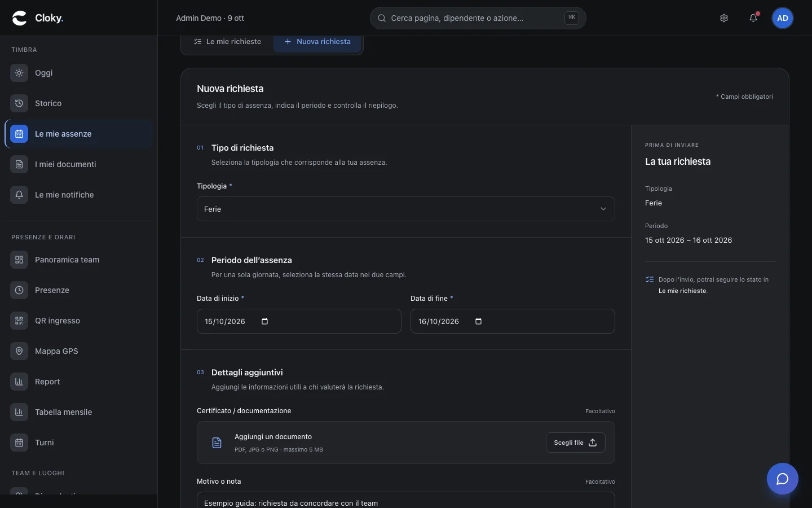Image resolution: width=812 pixels, height=508 pixels.
Task: Expand the Tipologia dropdown
Action: [x=406, y=209]
